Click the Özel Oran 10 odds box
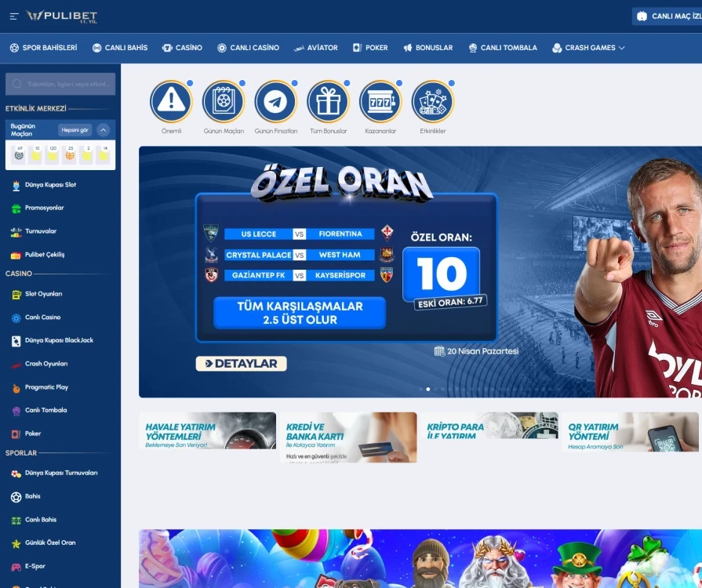This screenshot has height=588, width=702. (x=442, y=274)
